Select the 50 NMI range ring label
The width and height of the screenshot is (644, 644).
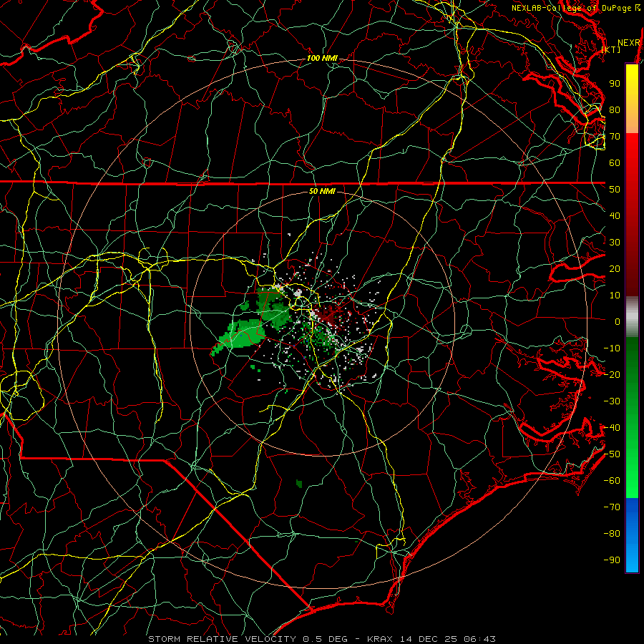point(322,191)
